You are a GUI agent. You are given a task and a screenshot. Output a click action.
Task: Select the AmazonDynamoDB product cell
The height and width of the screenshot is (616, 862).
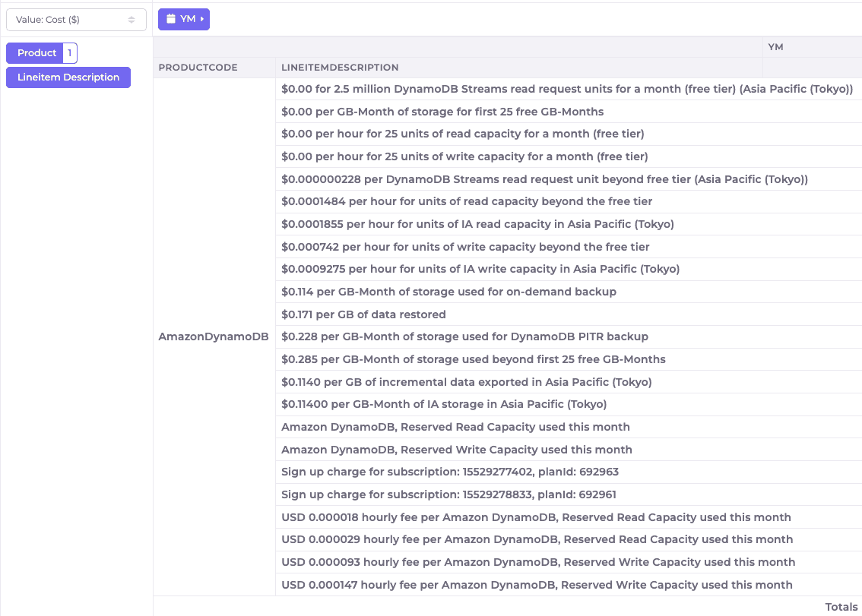coord(213,336)
